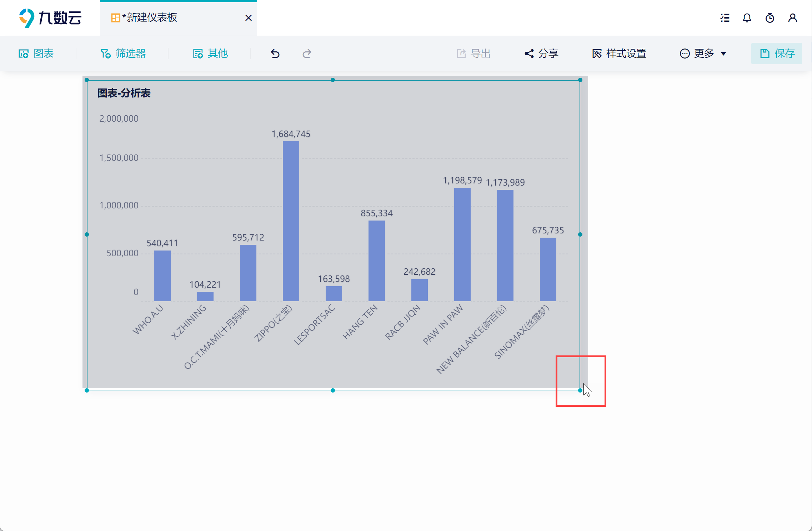The width and height of the screenshot is (812, 531).
Task: Click the right-middle chart resize handle
Action: [x=580, y=234]
